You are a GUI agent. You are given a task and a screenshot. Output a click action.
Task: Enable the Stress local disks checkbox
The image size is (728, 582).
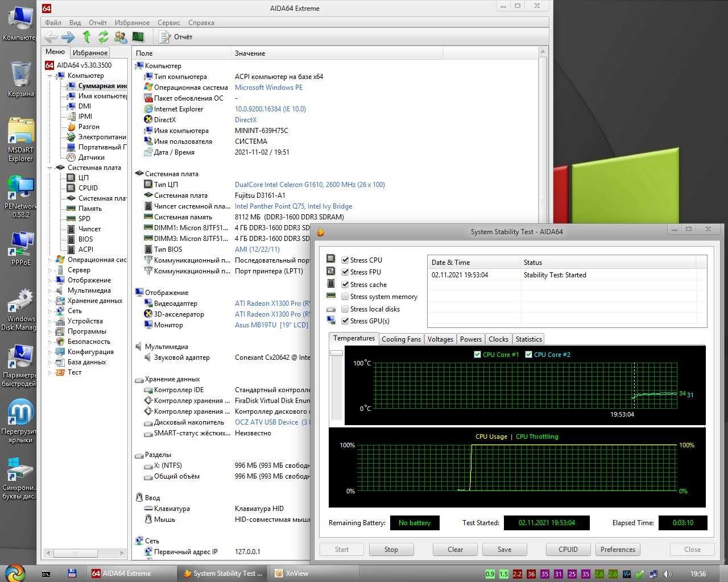pyautogui.click(x=345, y=309)
